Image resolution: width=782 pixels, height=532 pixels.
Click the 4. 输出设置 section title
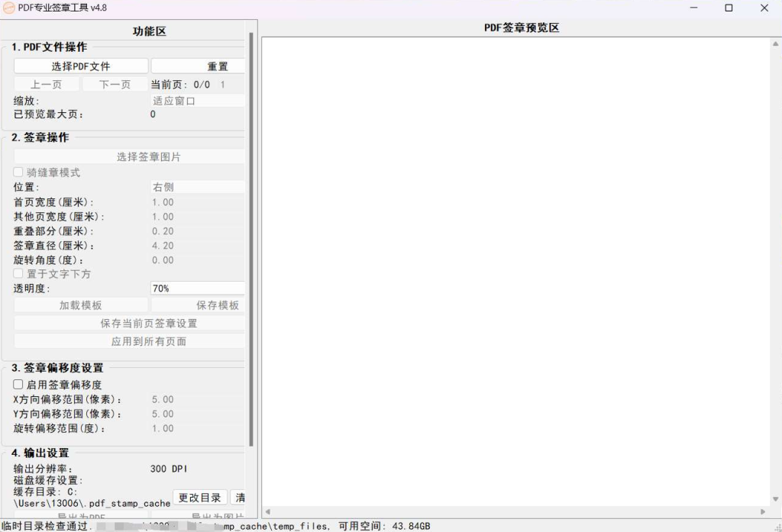[40, 453]
